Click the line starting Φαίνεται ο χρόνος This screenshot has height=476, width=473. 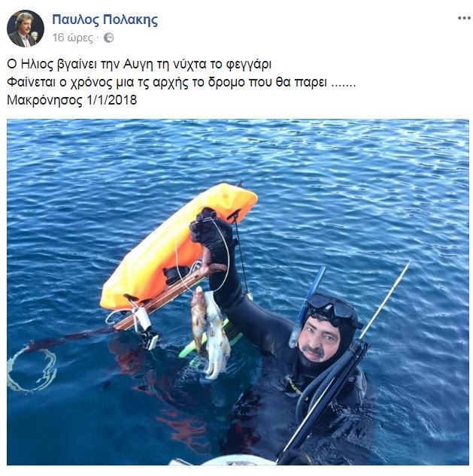181,82
